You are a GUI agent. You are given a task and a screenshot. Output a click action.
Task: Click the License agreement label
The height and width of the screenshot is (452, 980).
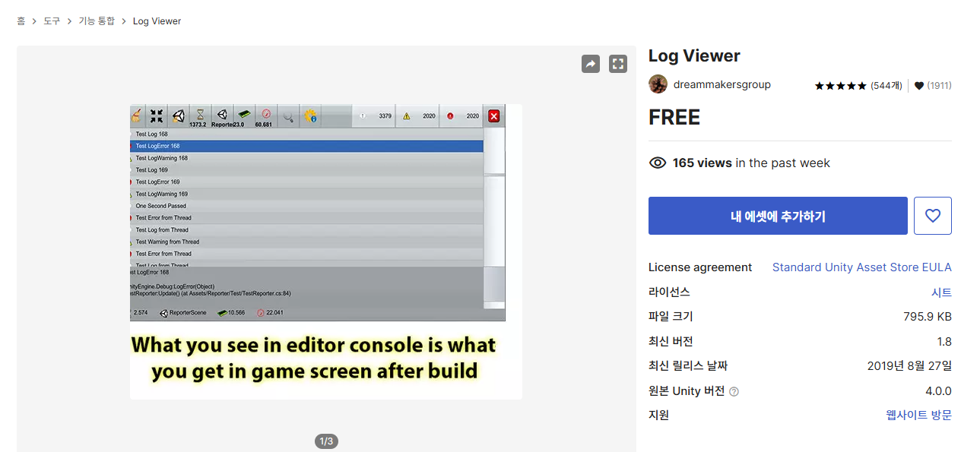click(x=700, y=267)
